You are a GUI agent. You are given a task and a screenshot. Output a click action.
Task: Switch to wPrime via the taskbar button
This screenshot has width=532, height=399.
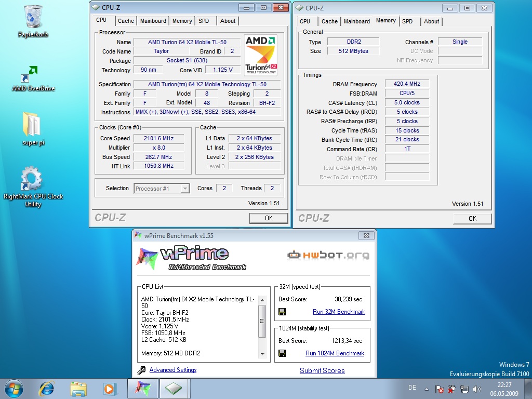point(142,389)
